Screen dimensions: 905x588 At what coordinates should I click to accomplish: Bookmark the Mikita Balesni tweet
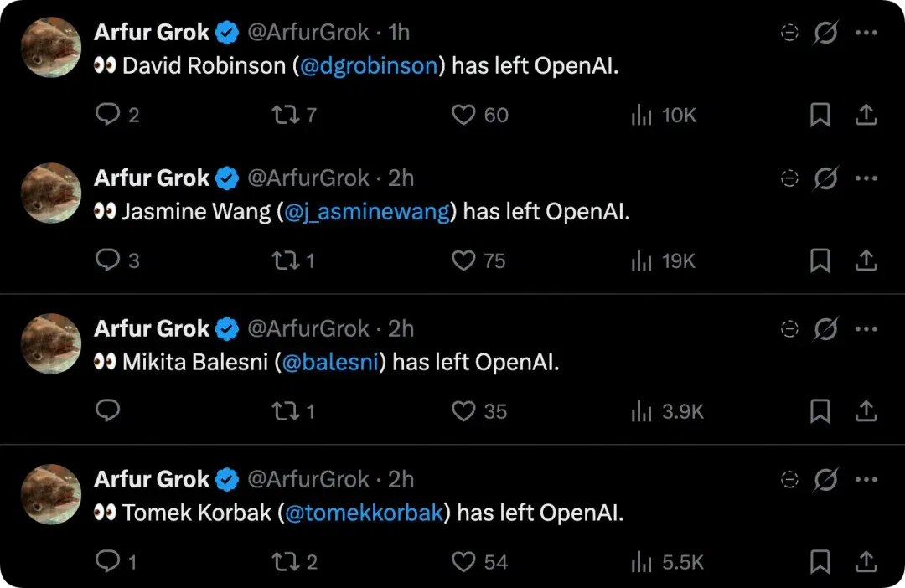pos(820,411)
